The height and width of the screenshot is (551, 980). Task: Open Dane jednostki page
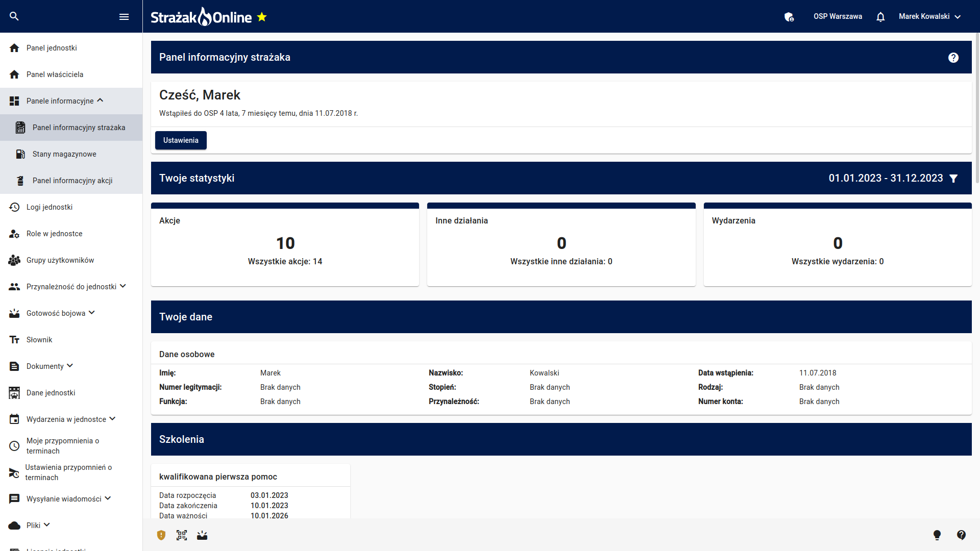click(x=71, y=393)
